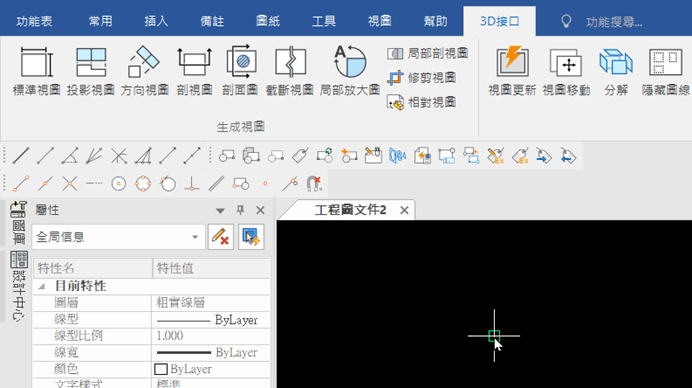Image resolution: width=692 pixels, height=388 pixels.
Task: Run the 視圖更新 view update command
Action: pyautogui.click(x=512, y=71)
